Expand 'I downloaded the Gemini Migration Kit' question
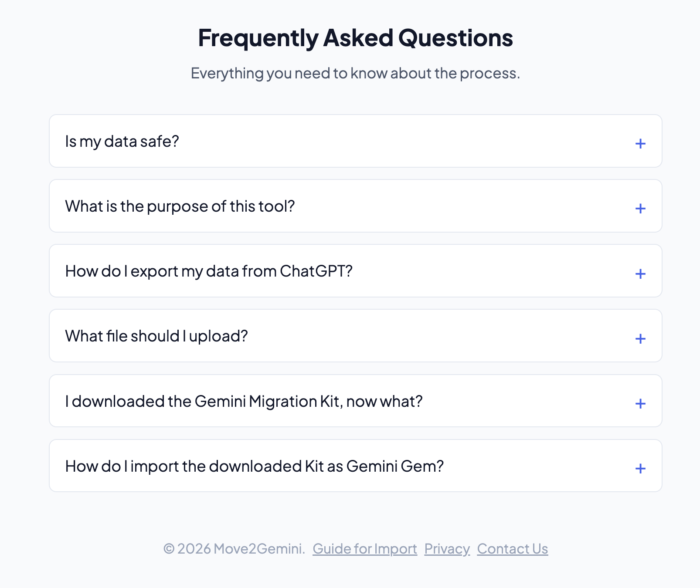Image resolution: width=700 pixels, height=588 pixels. 244,401
